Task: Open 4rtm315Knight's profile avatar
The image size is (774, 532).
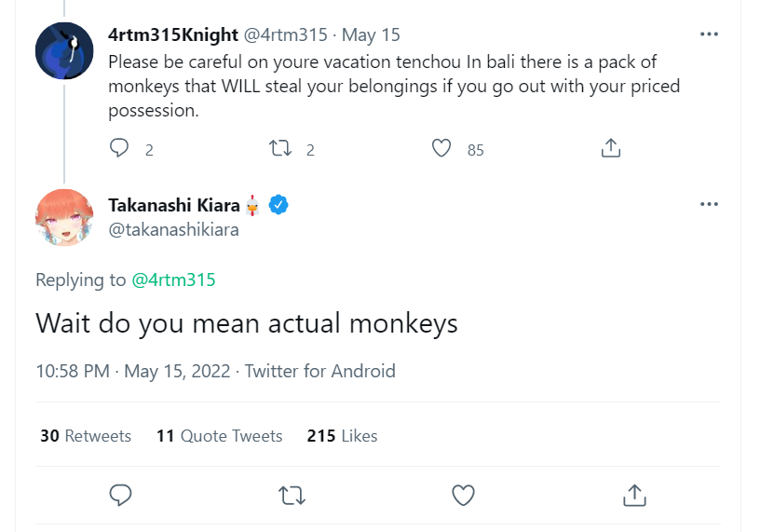Action: [64, 50]
